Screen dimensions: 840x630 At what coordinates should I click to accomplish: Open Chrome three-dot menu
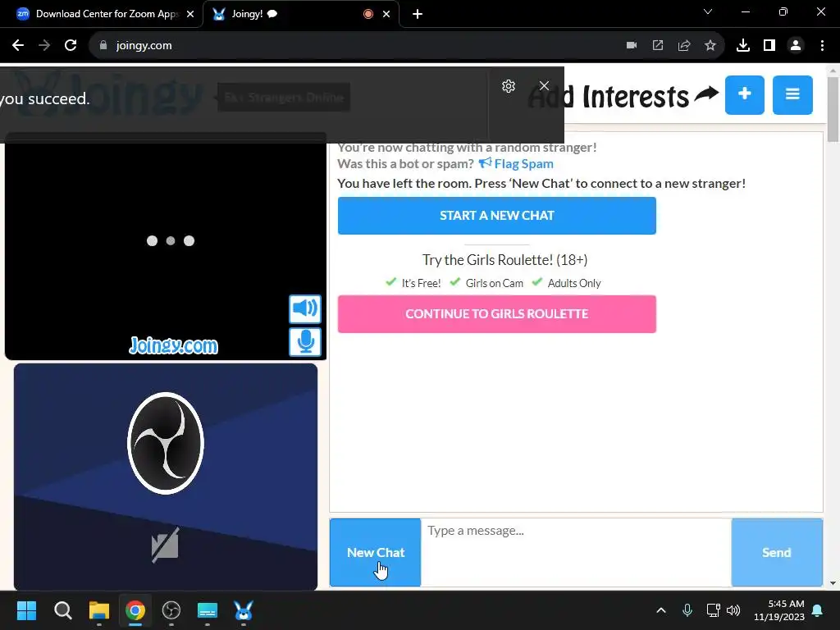(822, 46)
